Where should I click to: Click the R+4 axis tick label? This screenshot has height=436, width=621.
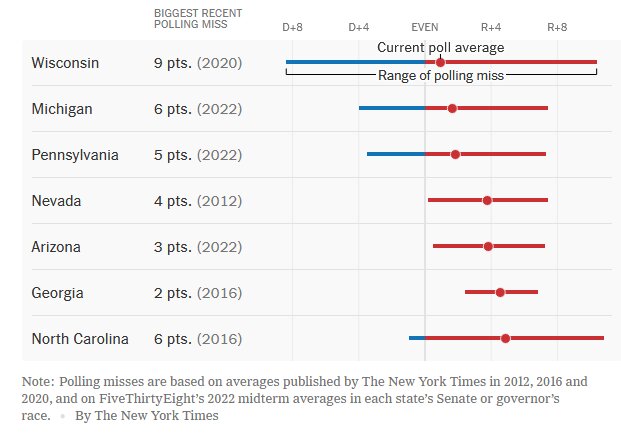click(x=491, y=26)
